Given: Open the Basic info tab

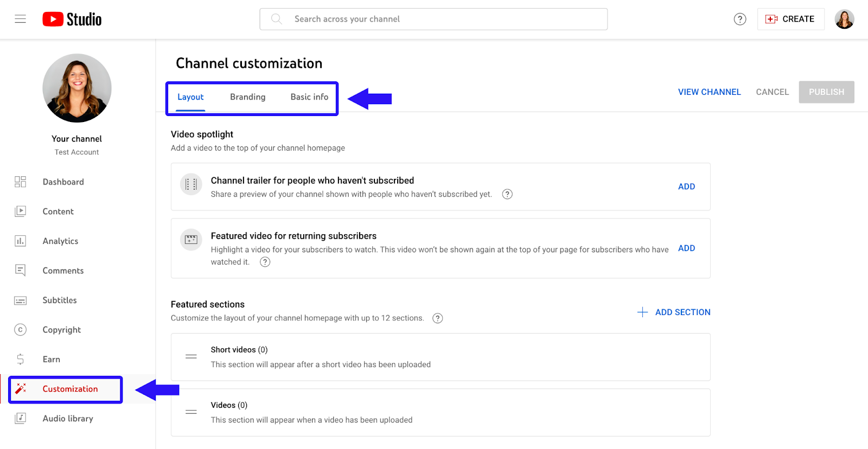Looking at the screenshot, I should 309,97.
